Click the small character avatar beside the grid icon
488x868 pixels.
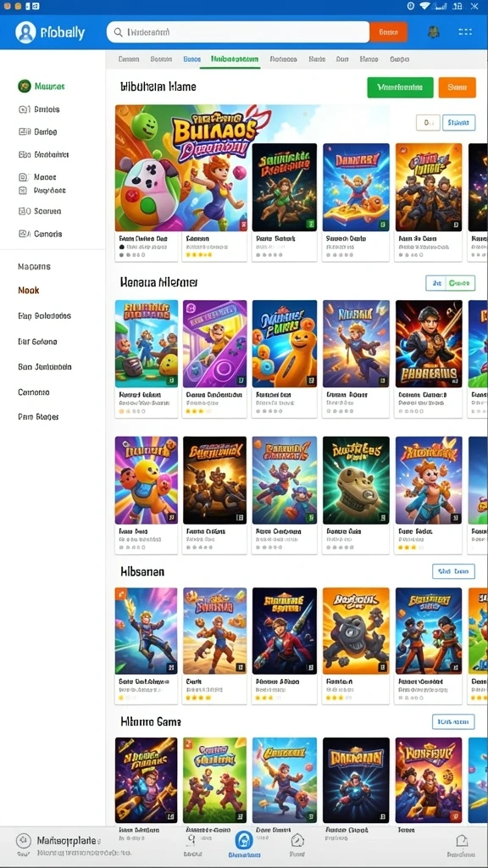(434, 32)
